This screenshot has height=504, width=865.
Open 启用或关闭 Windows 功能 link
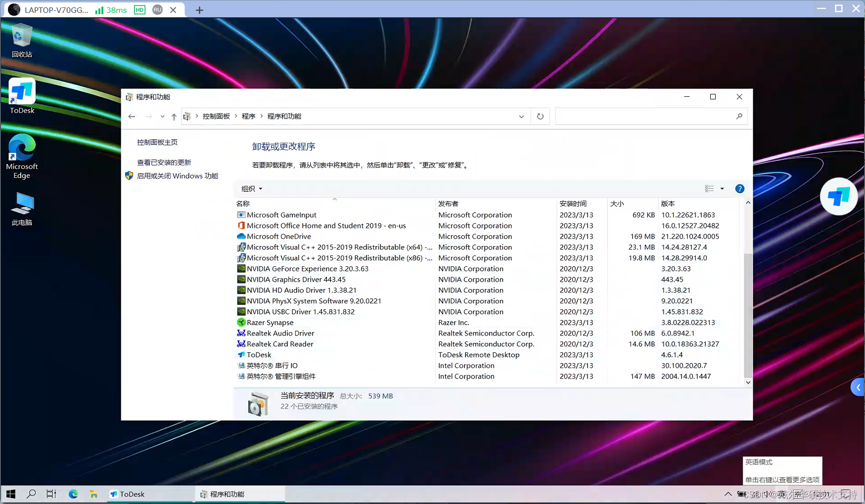pos(178,176)
